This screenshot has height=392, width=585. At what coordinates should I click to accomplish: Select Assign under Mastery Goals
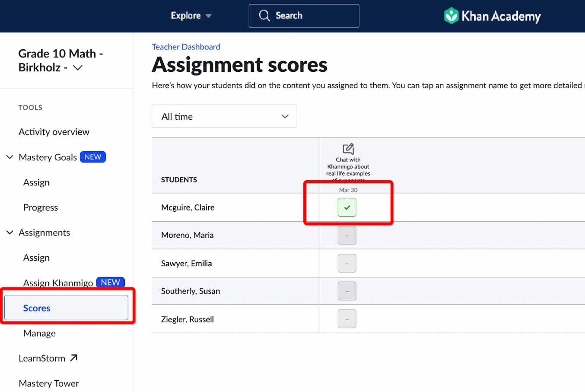36,182
